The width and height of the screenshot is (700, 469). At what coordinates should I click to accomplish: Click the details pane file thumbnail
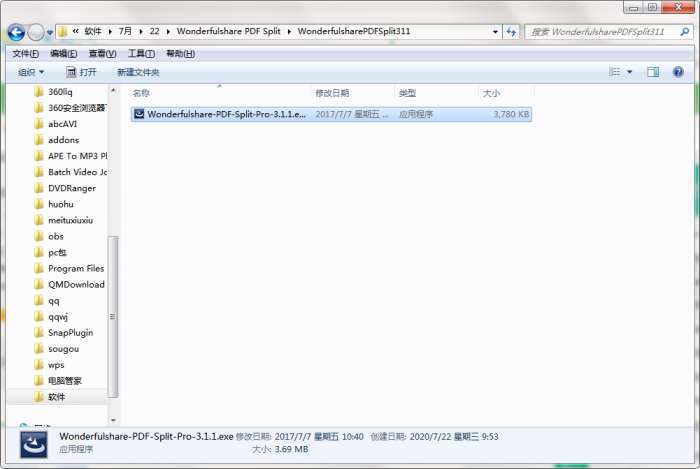click(33, 444)
